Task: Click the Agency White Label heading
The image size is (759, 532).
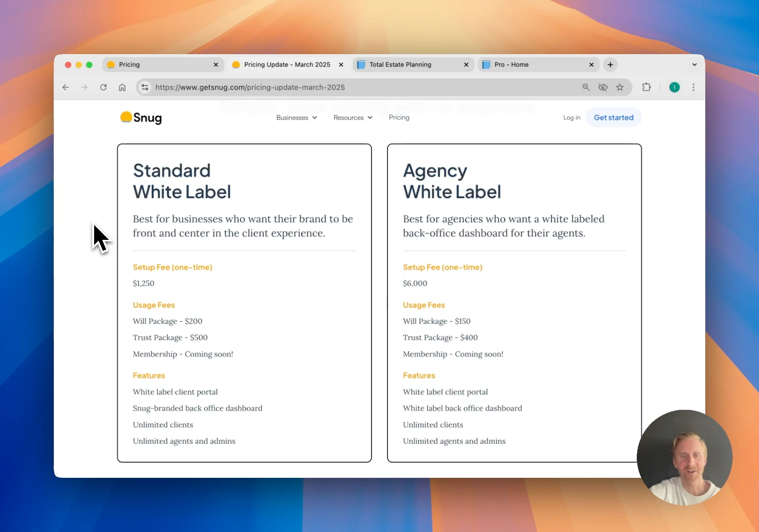Action: click(x=452, y=181)
